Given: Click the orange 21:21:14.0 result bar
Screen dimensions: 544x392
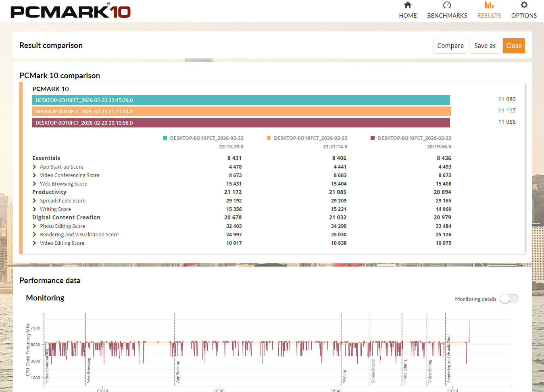Looking at the screenshot, I should coord(242,111).
